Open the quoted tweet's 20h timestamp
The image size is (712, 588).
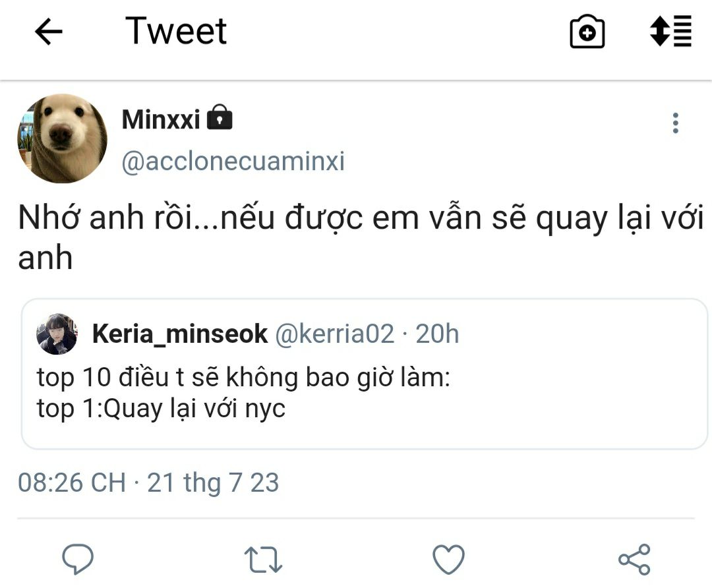point(437,334)
